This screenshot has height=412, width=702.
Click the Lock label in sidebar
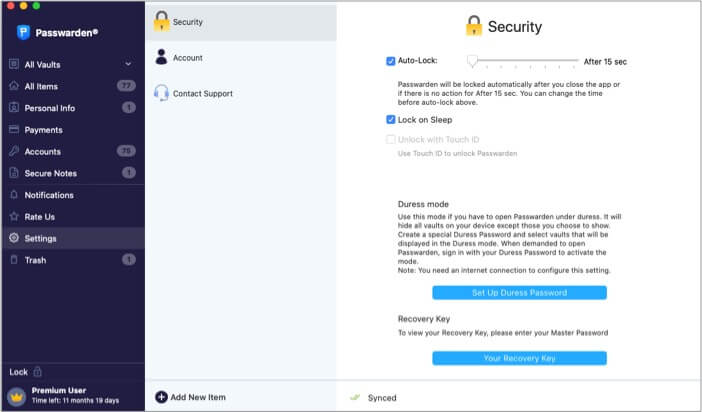[18, 372]
